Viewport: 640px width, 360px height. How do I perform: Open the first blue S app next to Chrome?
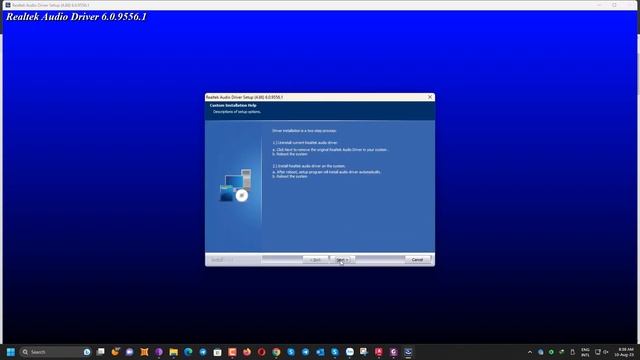coord(291,352)
